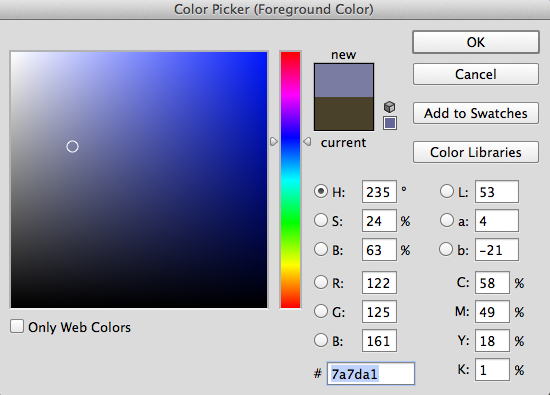Select the R (red) radio button
550x395 pixels.
pos(321,282)
